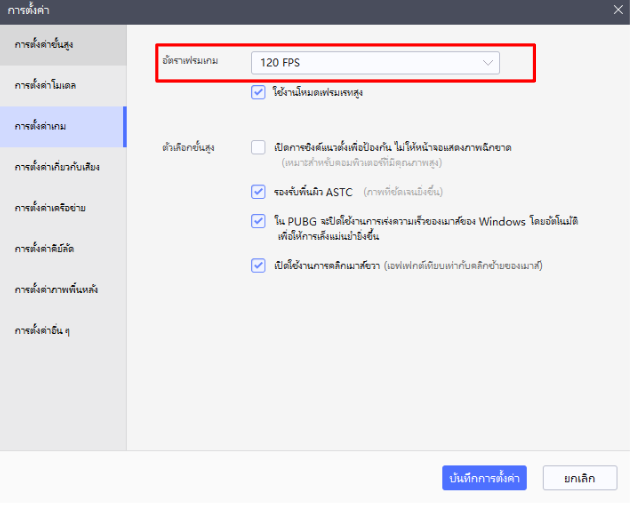Show the การตั้งค่าคีย์ลัด (shortcut settings) tab

pos(46,248)
